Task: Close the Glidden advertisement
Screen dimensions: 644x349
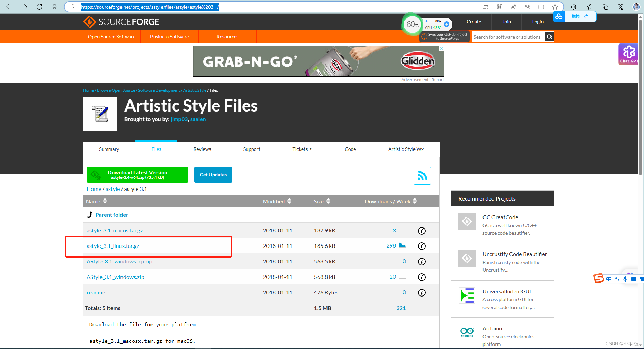Action: [441, 49]
